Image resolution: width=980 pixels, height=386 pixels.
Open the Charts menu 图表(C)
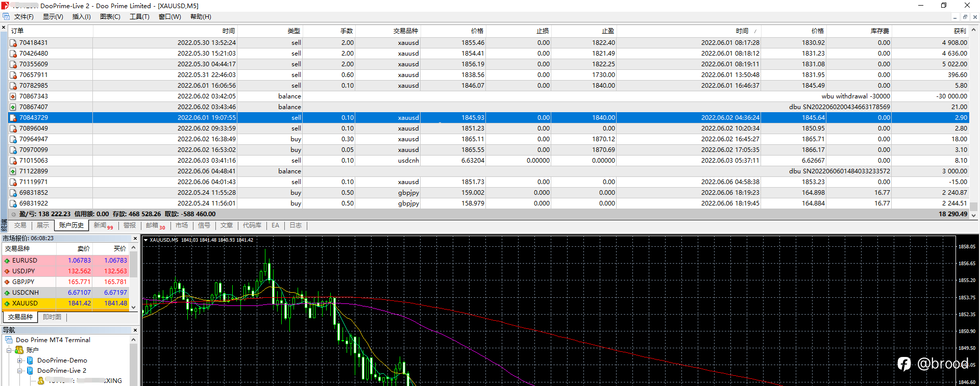point(110,17)
